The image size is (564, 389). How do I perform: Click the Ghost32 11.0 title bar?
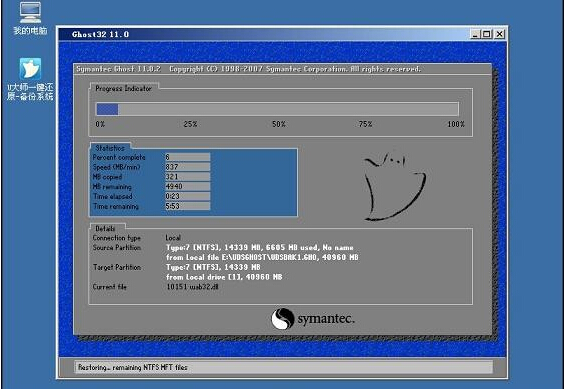coord(264,34)
